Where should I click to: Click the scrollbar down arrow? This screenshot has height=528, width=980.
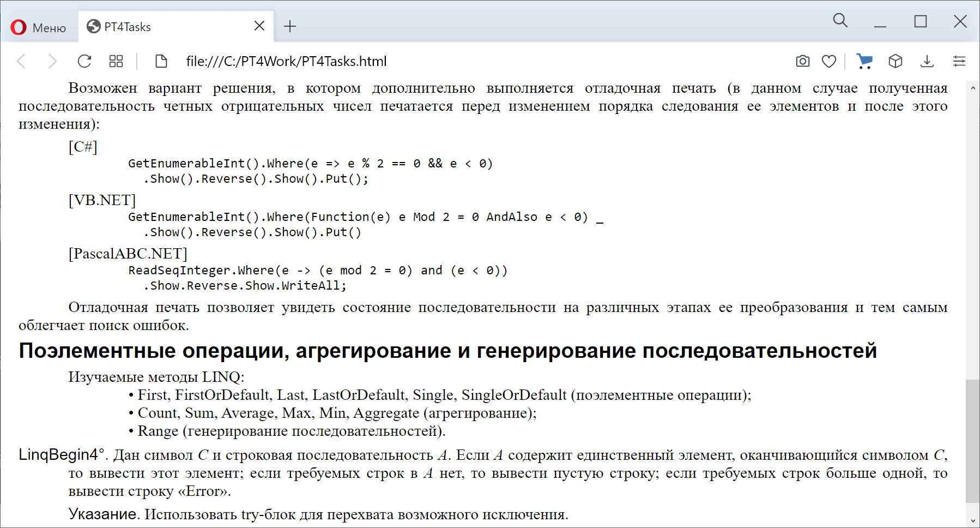(973, 521)
